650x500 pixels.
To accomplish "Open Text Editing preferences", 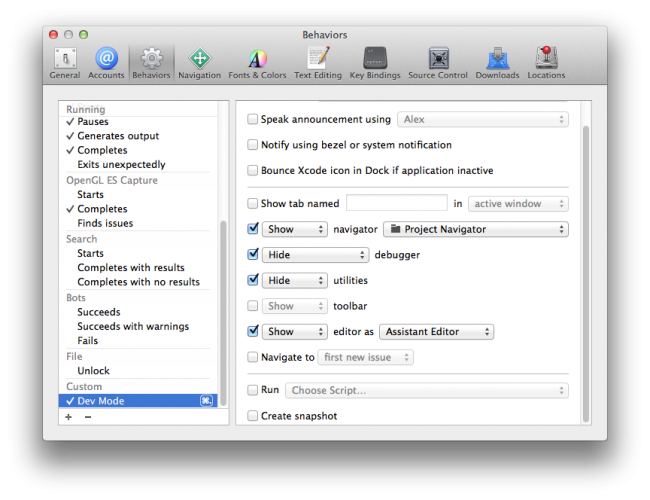I will pos(318,63).
